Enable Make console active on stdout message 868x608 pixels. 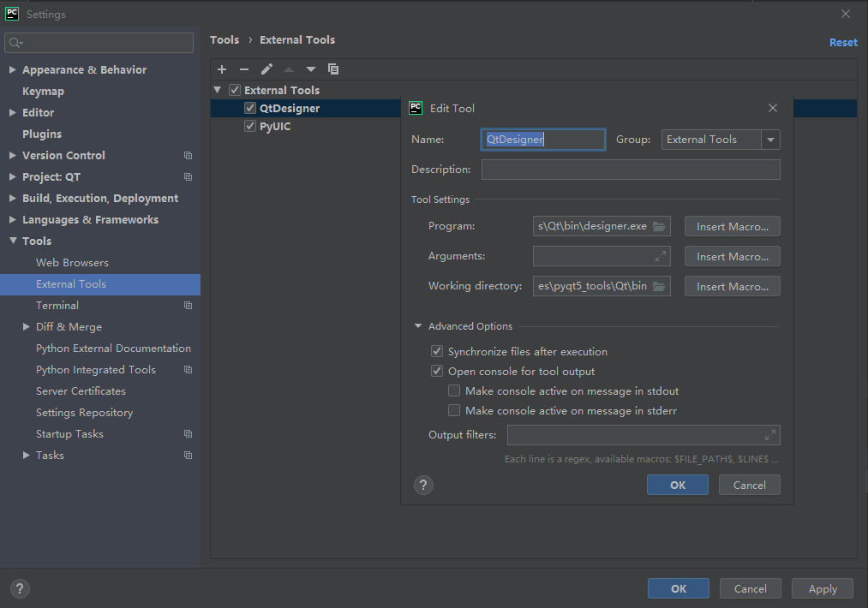tap(454, 391)
